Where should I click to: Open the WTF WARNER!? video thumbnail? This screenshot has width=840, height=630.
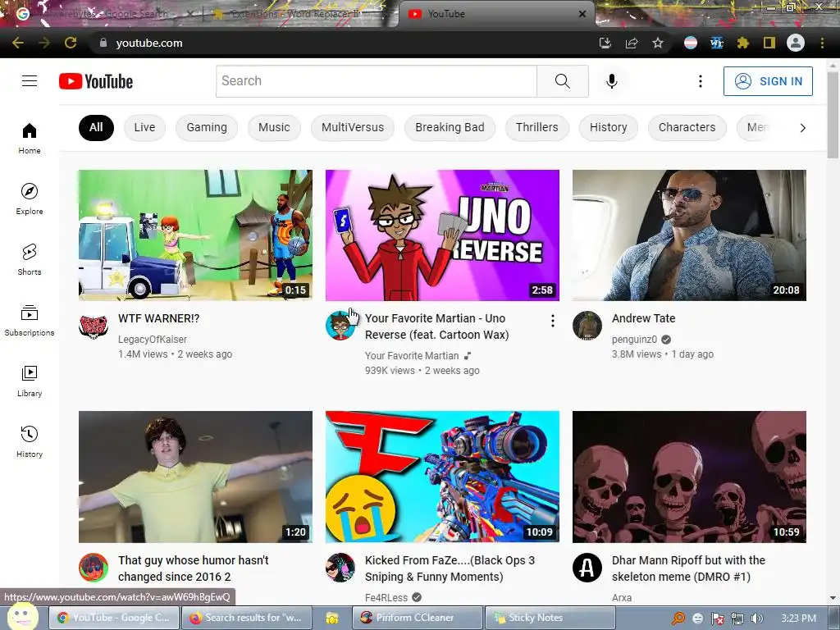click(195, 235)
